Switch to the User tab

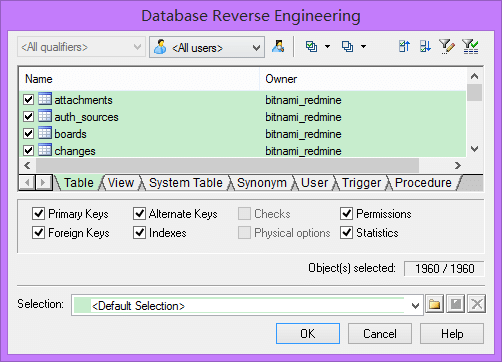pyautogui.click(x=314, y=183)
